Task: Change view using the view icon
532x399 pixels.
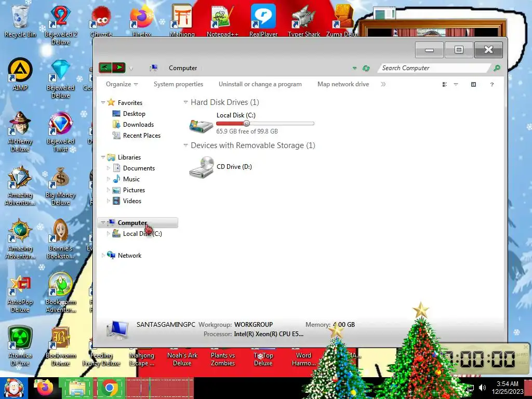Action: tap(445, 85)
